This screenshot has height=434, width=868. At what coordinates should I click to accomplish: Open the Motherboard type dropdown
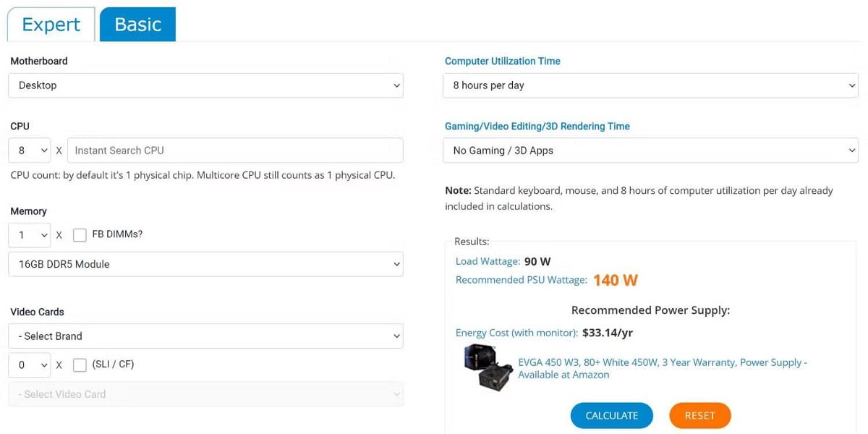205,85
